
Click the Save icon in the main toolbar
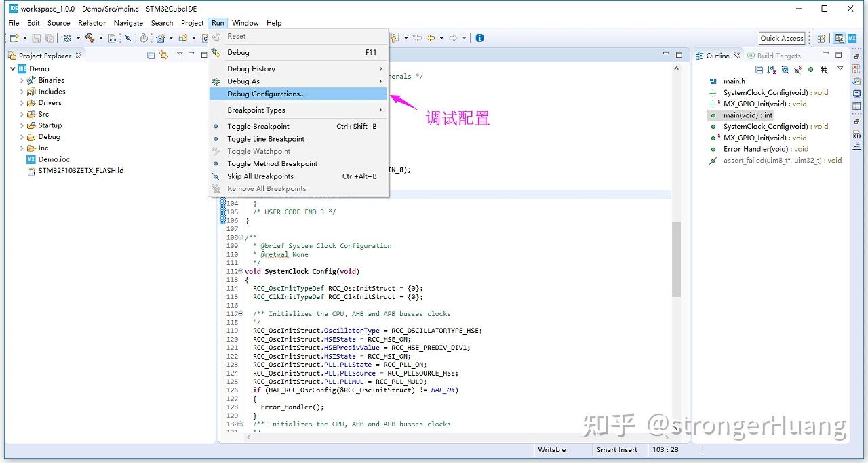(37, 38)
